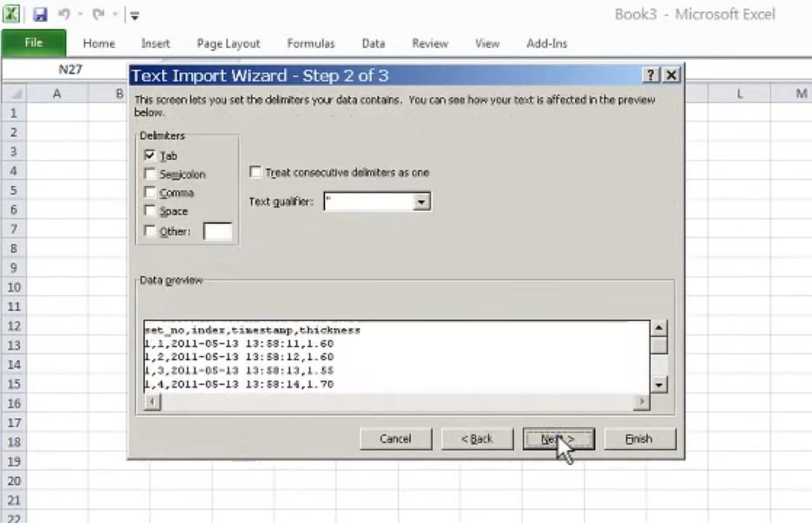Close the Text Import Wizard dialog

[671, 75]
